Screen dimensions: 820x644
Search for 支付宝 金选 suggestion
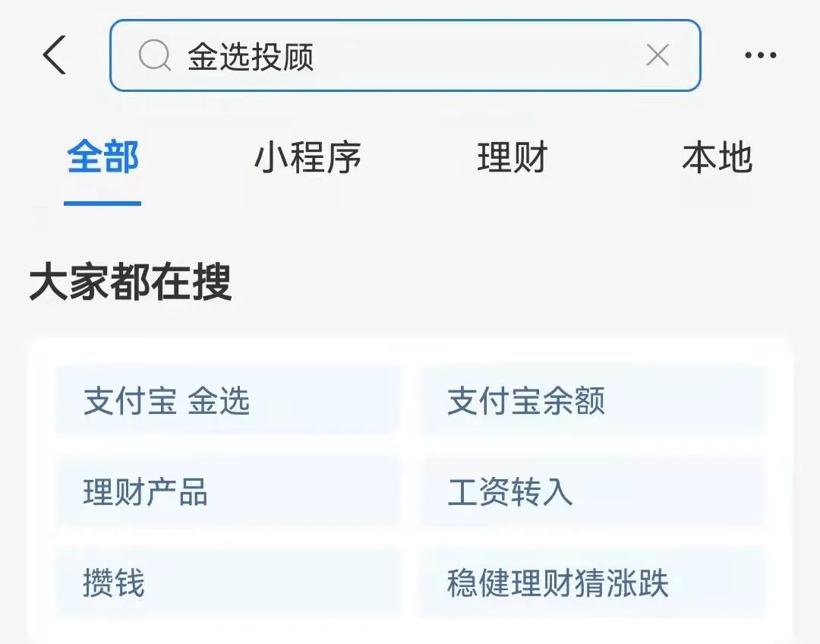(228, 401)
